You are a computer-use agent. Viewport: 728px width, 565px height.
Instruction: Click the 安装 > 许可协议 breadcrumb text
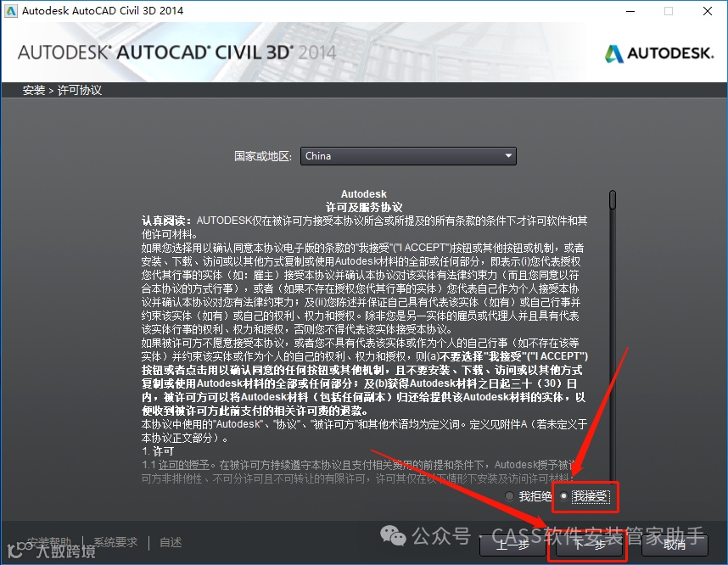pyautogui.click(x=62, y=90)
